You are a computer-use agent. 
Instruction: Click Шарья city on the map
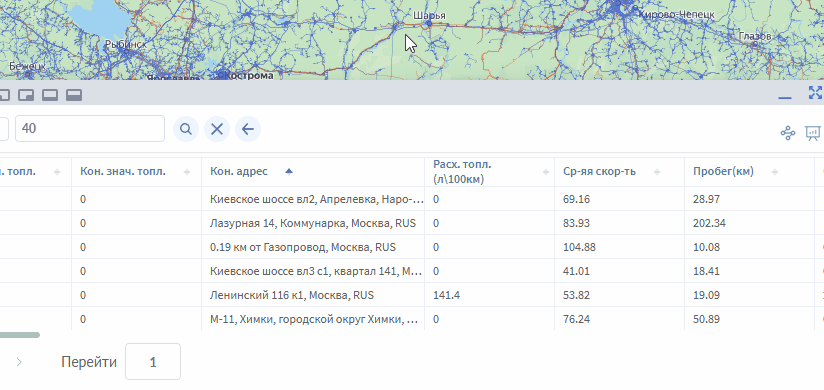(429, 16)
